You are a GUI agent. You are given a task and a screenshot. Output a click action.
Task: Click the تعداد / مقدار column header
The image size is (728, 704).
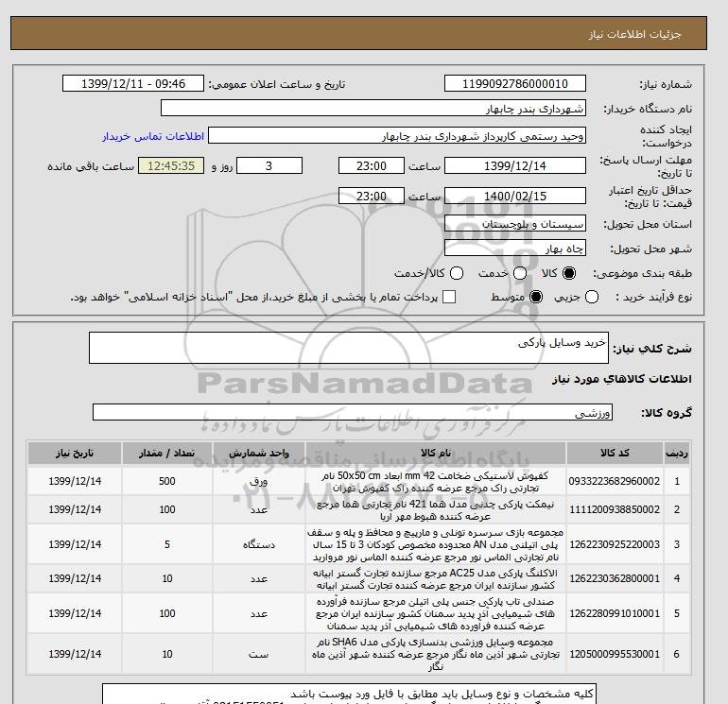pos(167,454)
